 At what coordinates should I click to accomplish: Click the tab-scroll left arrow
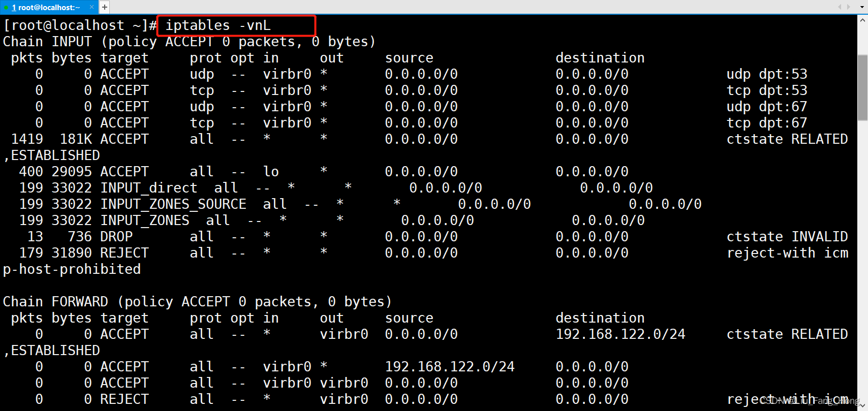[840, 7]
